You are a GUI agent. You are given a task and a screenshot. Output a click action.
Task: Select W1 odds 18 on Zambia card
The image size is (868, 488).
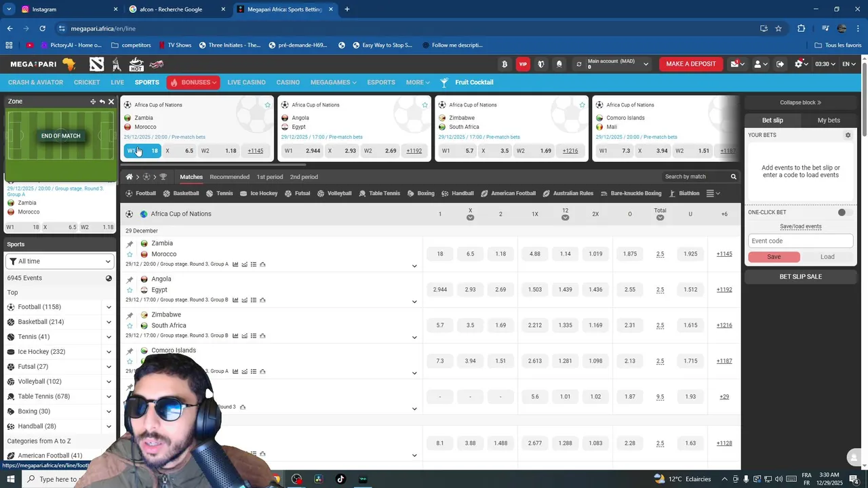[142, 150]
